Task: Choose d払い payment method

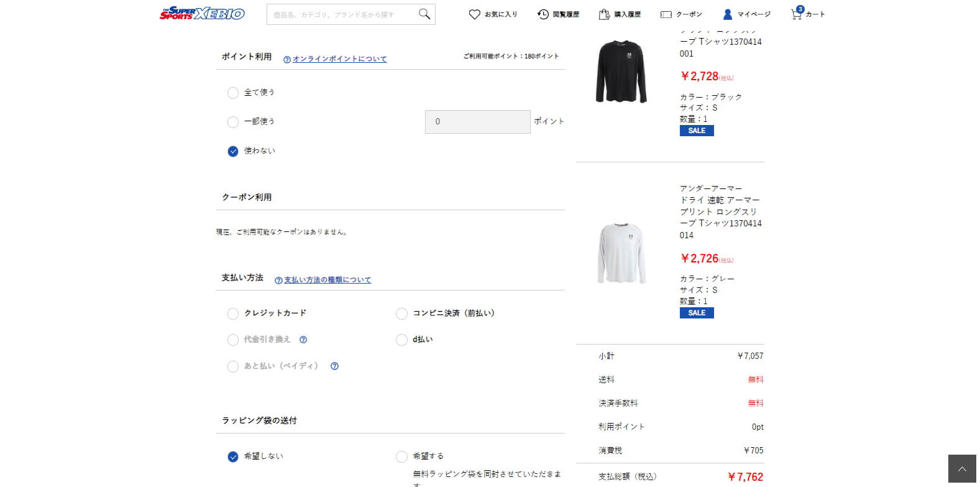Action: 401,340
